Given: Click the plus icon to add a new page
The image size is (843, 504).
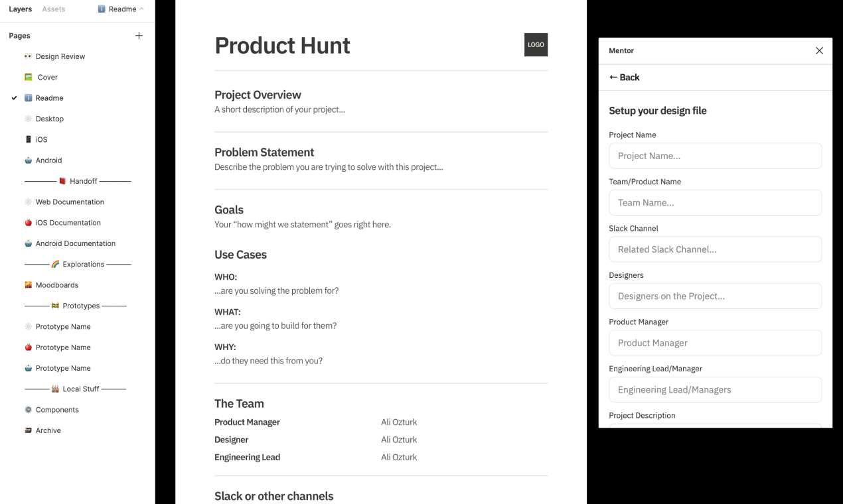Looking at the screenshot, I should coord(139,35).
